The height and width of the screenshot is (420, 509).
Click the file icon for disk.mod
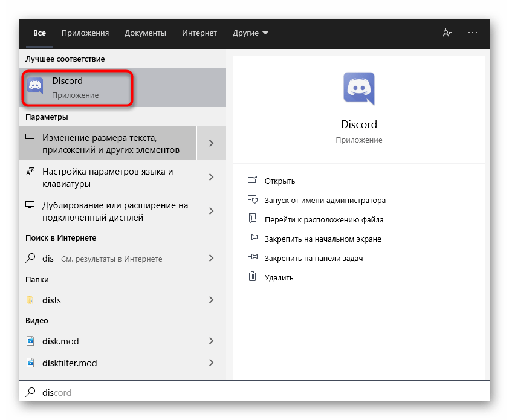[30, 341]
